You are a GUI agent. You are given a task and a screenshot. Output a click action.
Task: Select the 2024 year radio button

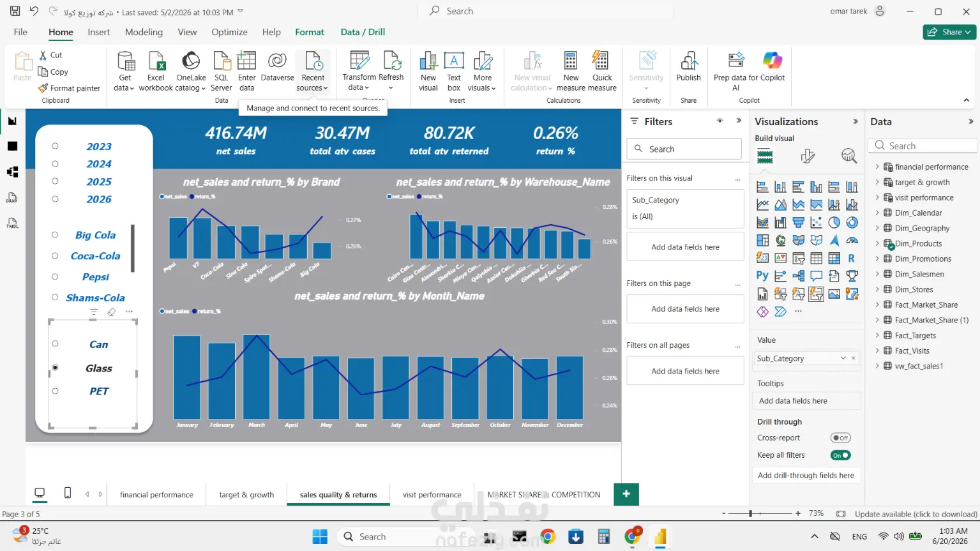click(x=56, y=164)
